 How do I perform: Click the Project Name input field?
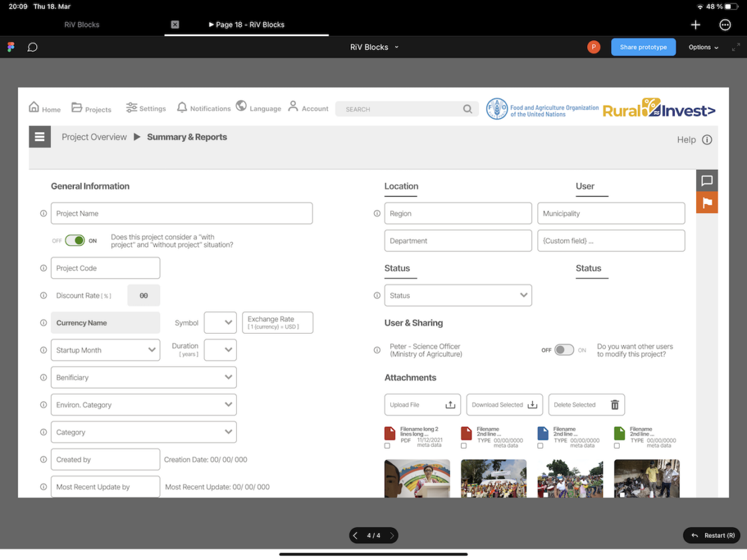point(181,213)
